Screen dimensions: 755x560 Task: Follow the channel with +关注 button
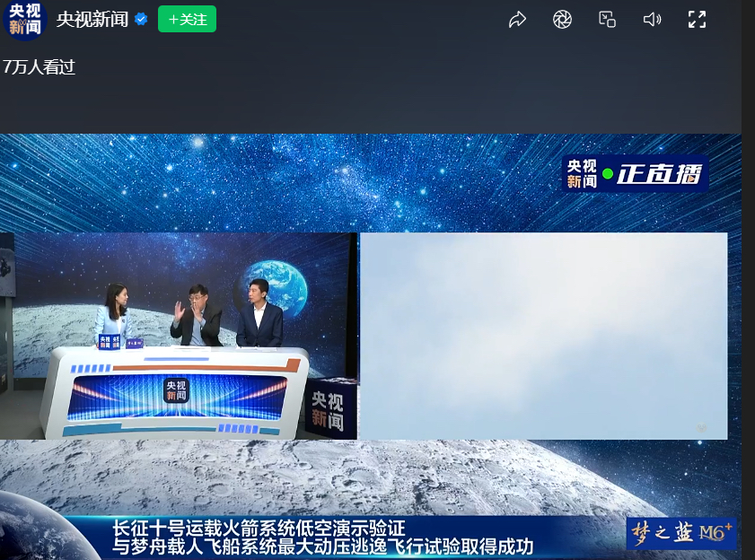[187, 19]
